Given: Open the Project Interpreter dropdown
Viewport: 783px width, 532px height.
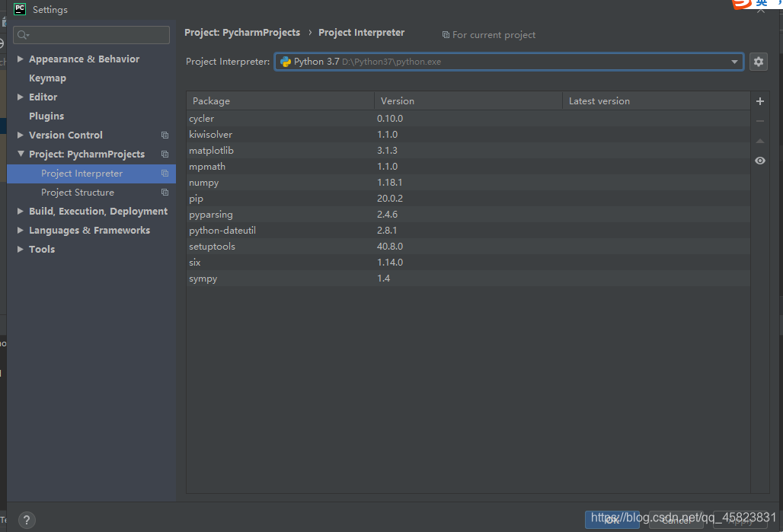Looking at the screenshot, I should click(x=734, y=62).
